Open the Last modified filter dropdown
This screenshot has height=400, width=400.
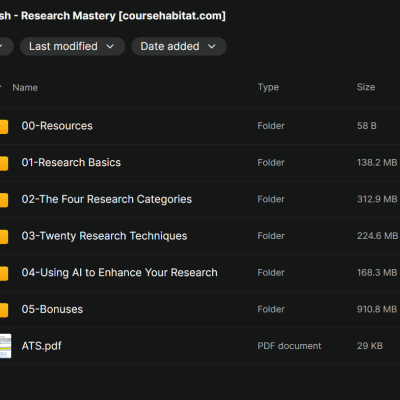click(x=72, y=46)
